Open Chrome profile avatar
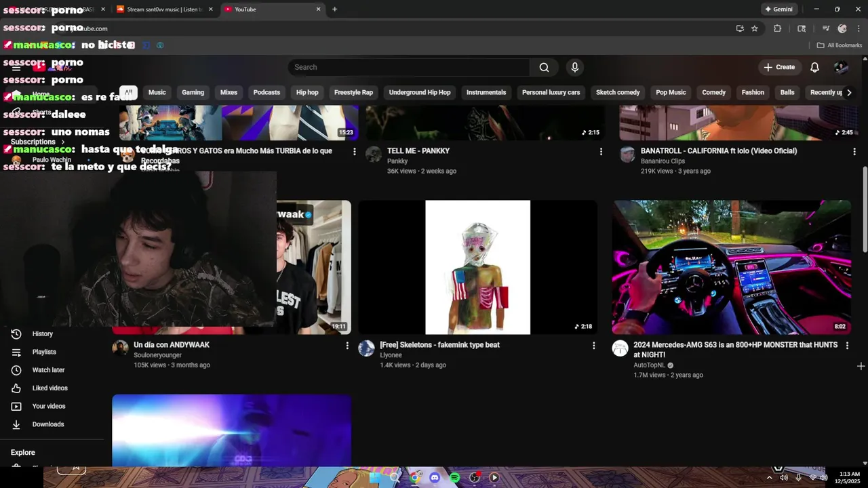 click(x=842, y=28)
